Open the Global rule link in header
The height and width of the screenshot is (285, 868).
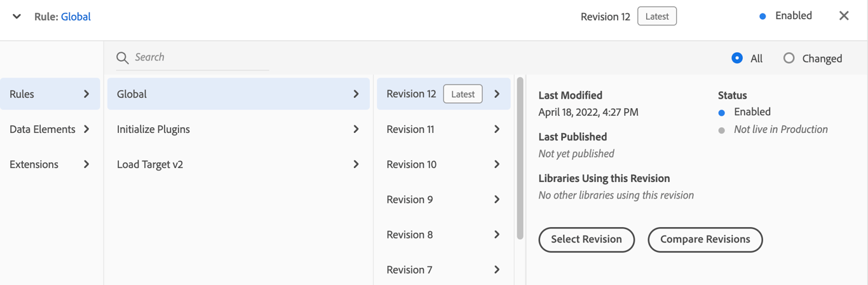(76, 17)
